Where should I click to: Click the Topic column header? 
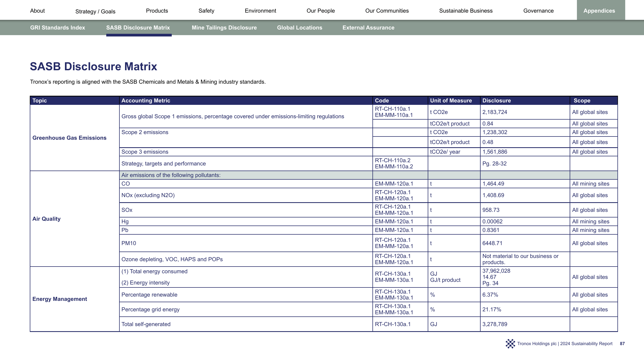click(x=75, y=101)
